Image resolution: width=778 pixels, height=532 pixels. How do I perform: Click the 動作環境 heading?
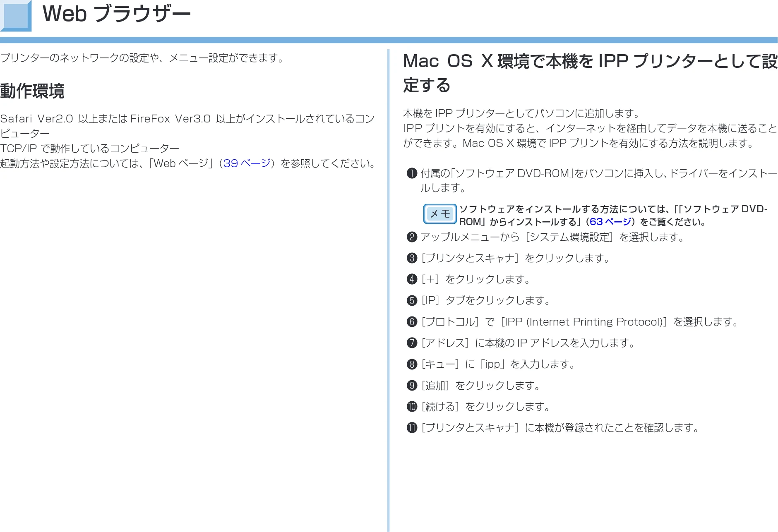click(32, 91)
